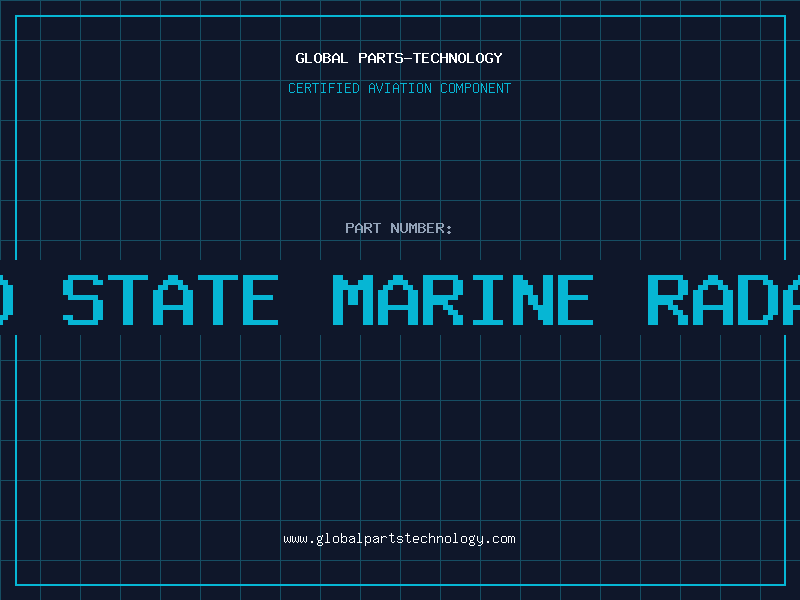Click the letter M starting MARINE
The image size is (800, 600).
(x=357, y=300)
